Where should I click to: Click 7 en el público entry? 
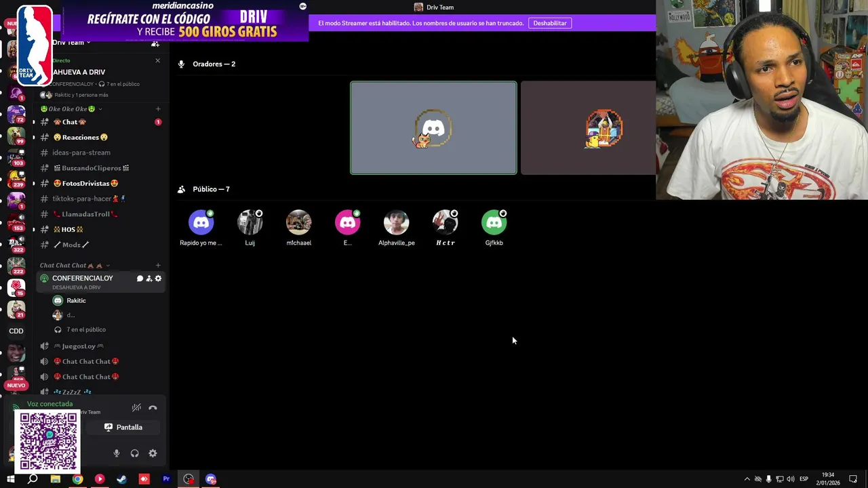[x=86, y=329]
